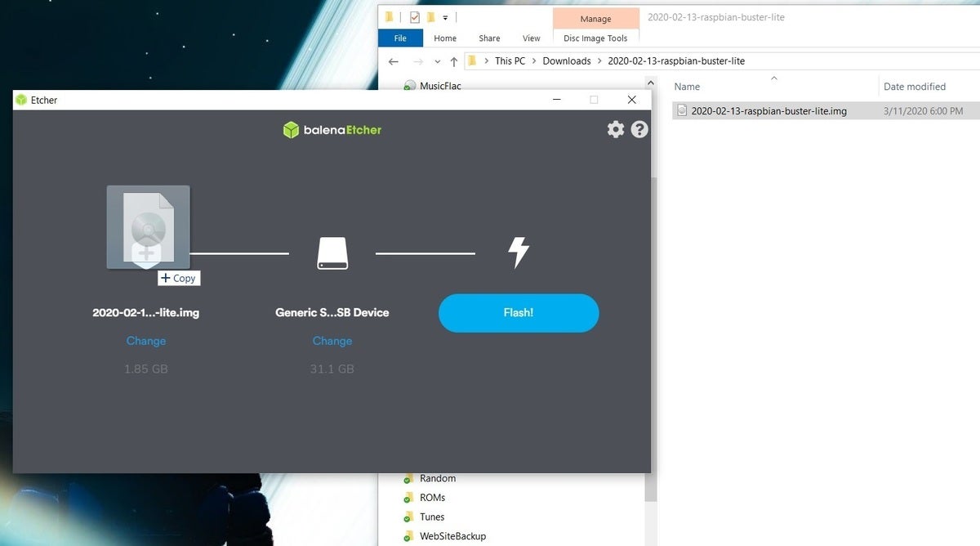The width and height of the screenshot is (980, 546).
Task: Sort files by Name column header
Action: tap(687, 86)
